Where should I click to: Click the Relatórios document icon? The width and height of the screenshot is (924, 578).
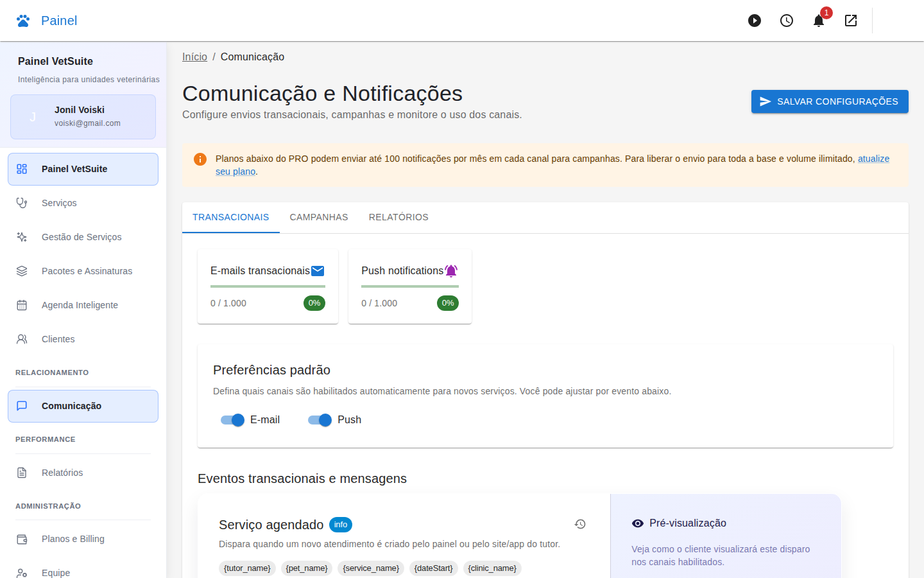coord(22,473)
